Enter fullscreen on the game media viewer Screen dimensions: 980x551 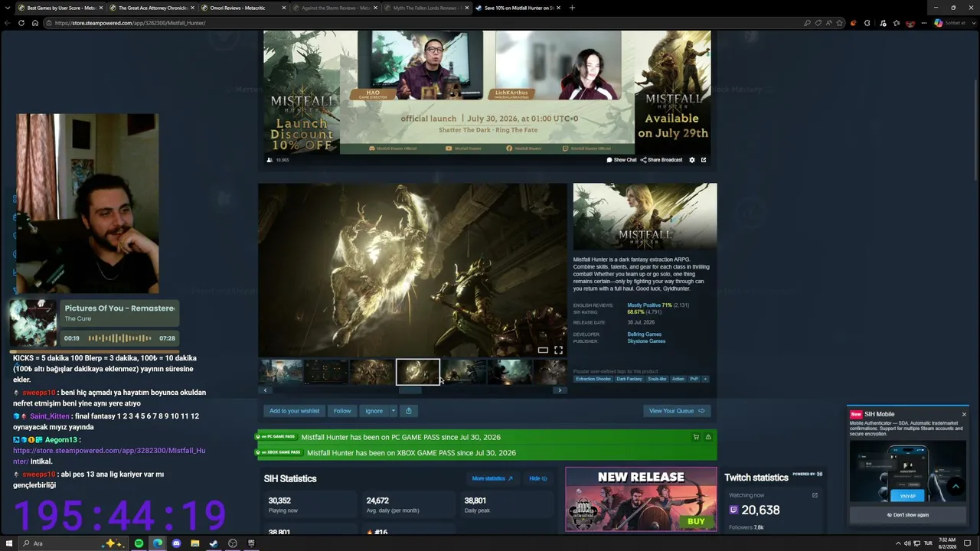tap(558, 350)
